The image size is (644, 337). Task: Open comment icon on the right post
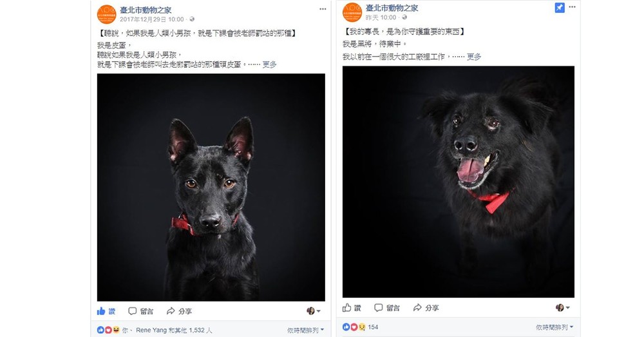coord(378,307)
